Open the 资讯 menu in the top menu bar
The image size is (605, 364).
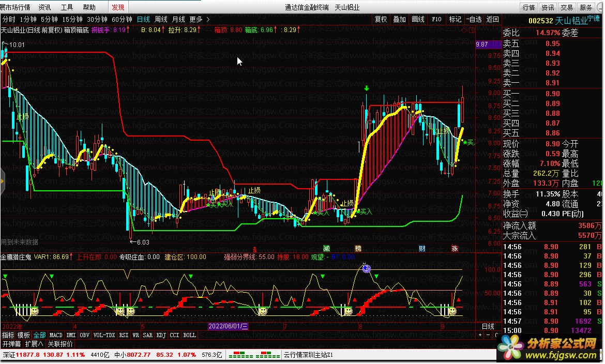click(x=45, y=7)
